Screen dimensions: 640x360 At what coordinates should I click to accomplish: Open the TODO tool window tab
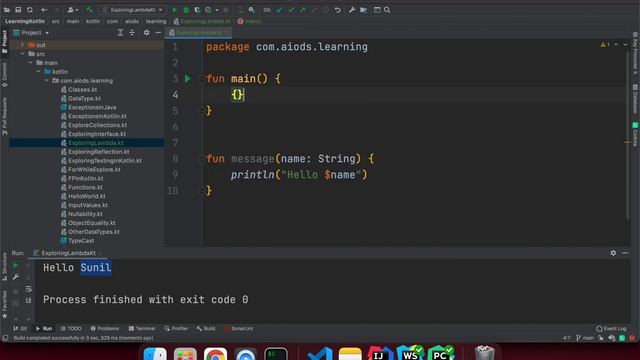[x=71, y=329]
